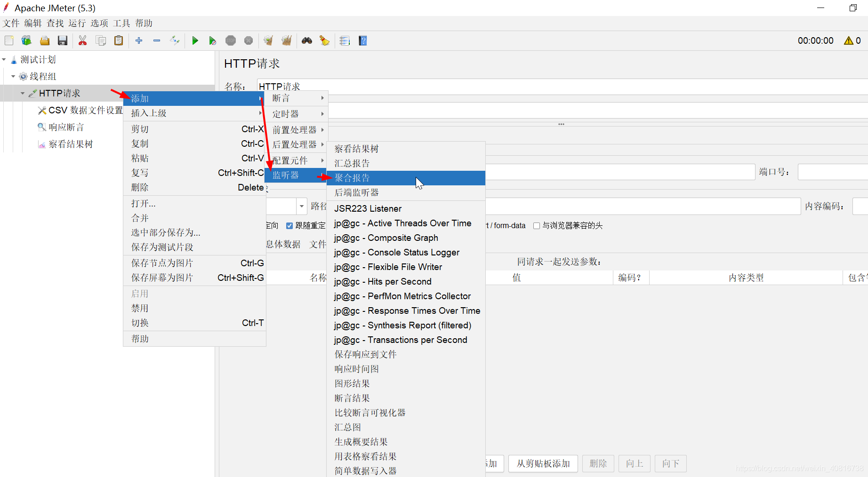The width and height of the screenshot is (868, 477).
Task: Click 禁用 in context menu
Action: click(x=194, y=308)
